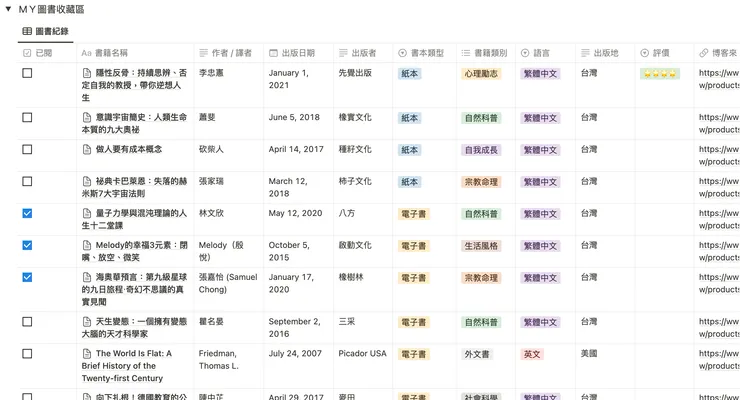740x400 pixels.
Task: Click the four-star rating tag in 評價
Action: (660, 74)
